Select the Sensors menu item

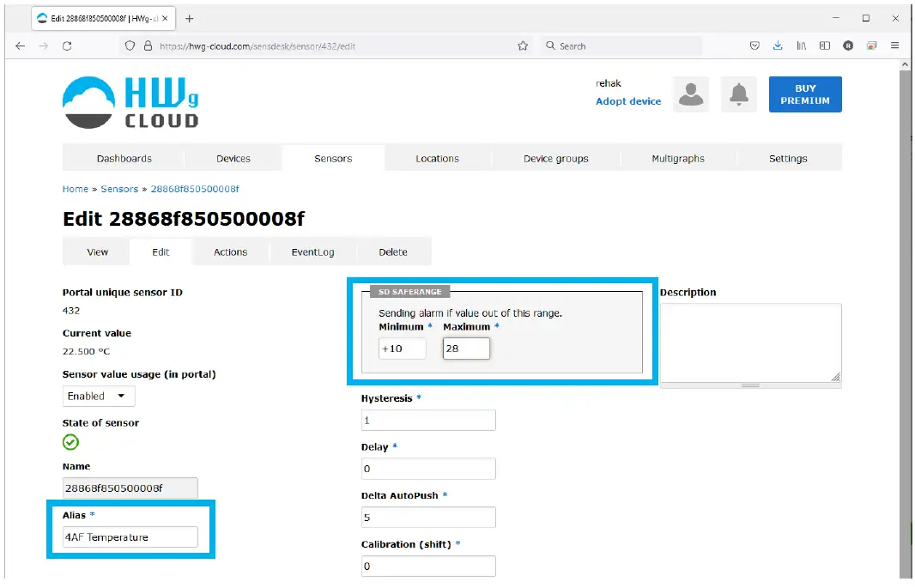pyautogui.click(x=333, y=159)
